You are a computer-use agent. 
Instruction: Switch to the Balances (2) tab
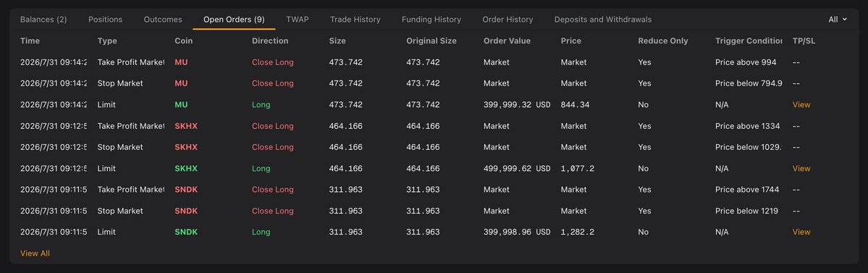coord(43,20)
